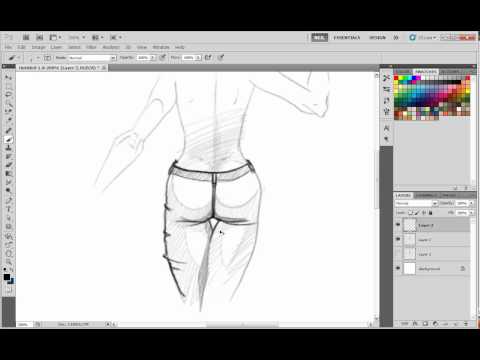Delete layer with trash icon
The image size is (480, 360).
click(466, 323)
